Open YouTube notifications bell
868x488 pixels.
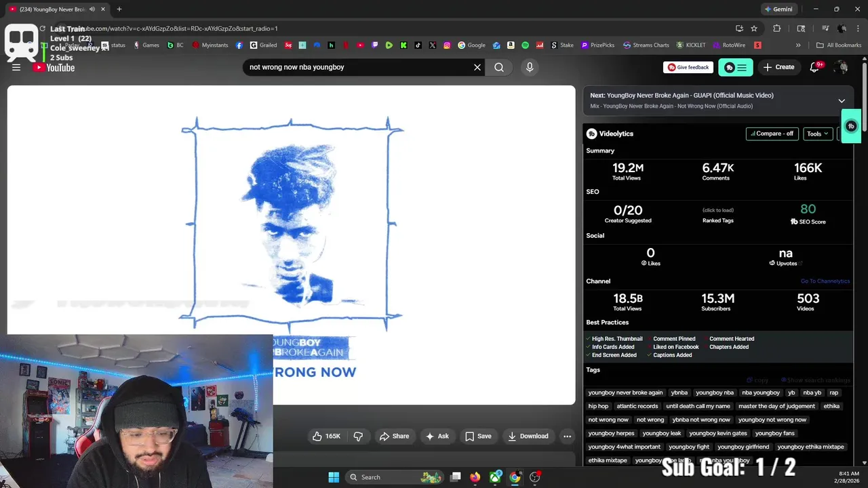815,67
